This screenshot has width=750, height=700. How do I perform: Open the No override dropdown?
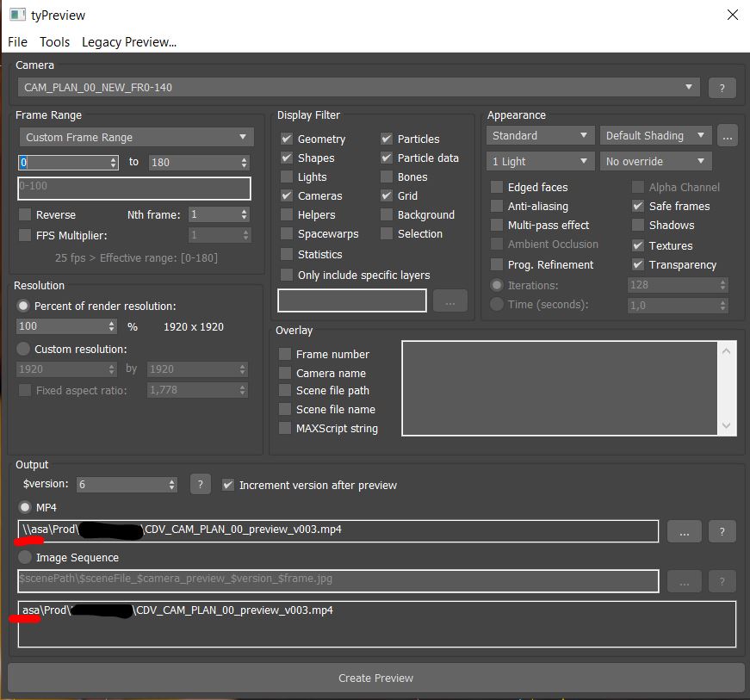(656, 161)
